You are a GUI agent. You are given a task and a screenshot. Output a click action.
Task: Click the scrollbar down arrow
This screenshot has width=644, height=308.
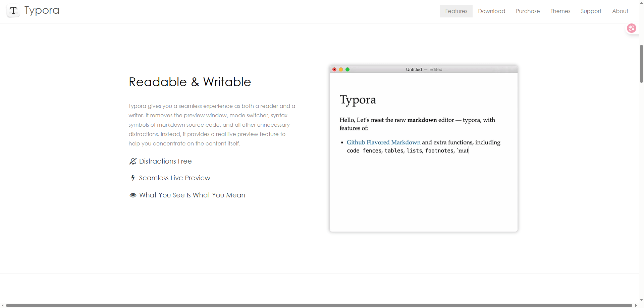[x=641, y=300]
